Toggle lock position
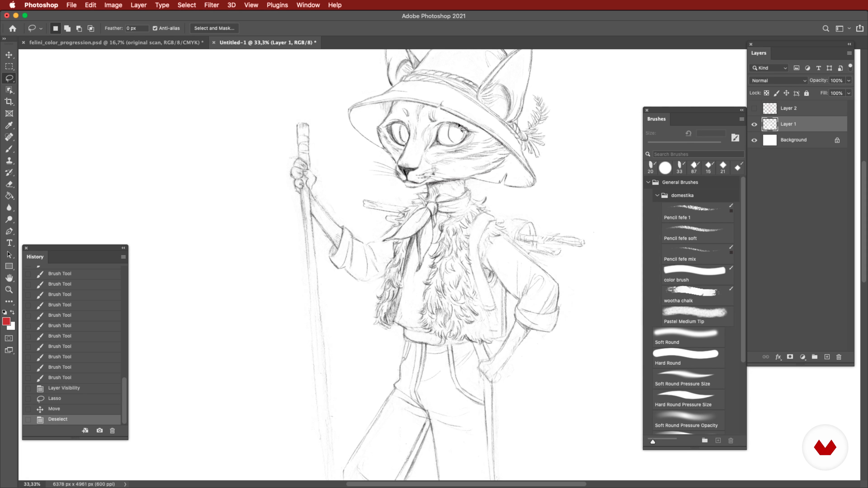This screenshot has height=488, width=868. [786, 93]
